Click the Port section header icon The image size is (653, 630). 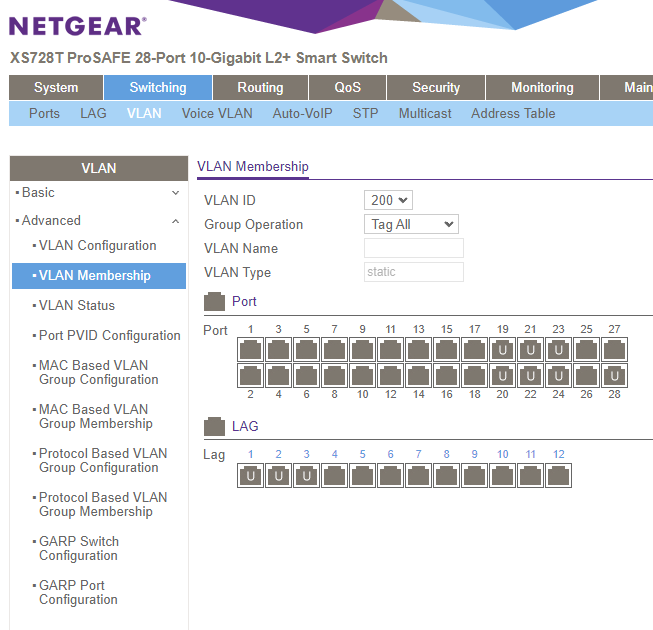pos(214,301)
